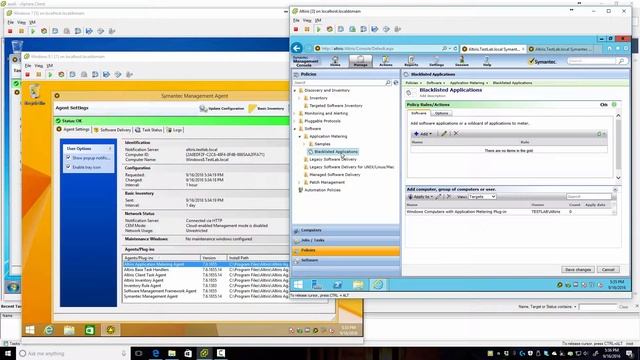Open Recycle Bin on Windows 8.1 desktop
The width and height of the screenshot is (640, 360).
pos(35,95)
